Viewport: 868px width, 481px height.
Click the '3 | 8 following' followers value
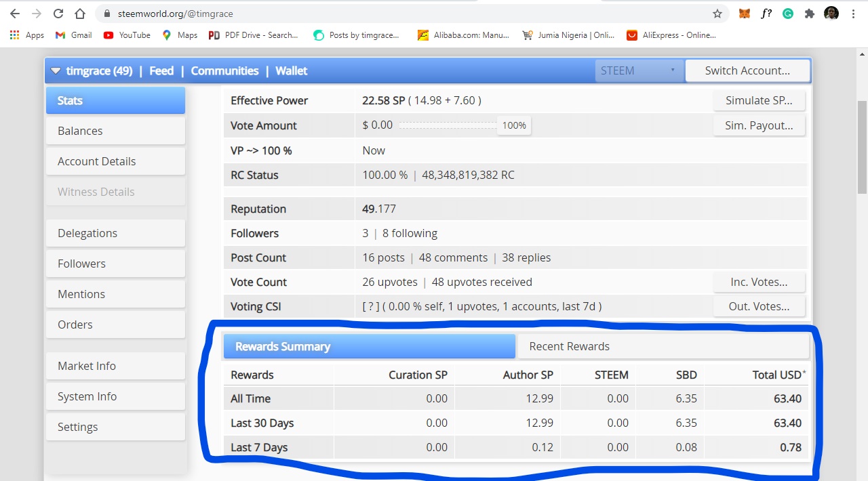click(x=399, y=233)
